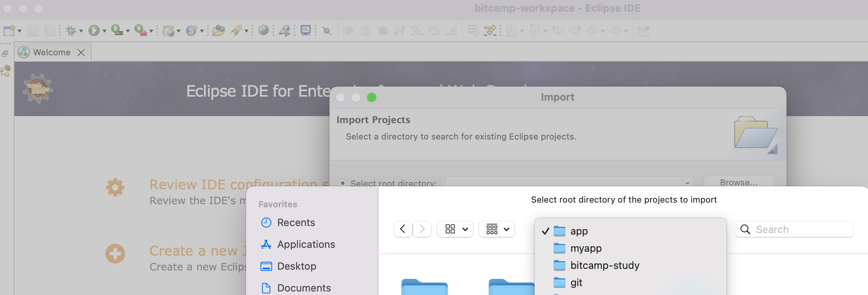
Task: Click the Step Into icon
Action: coord(417,30)
